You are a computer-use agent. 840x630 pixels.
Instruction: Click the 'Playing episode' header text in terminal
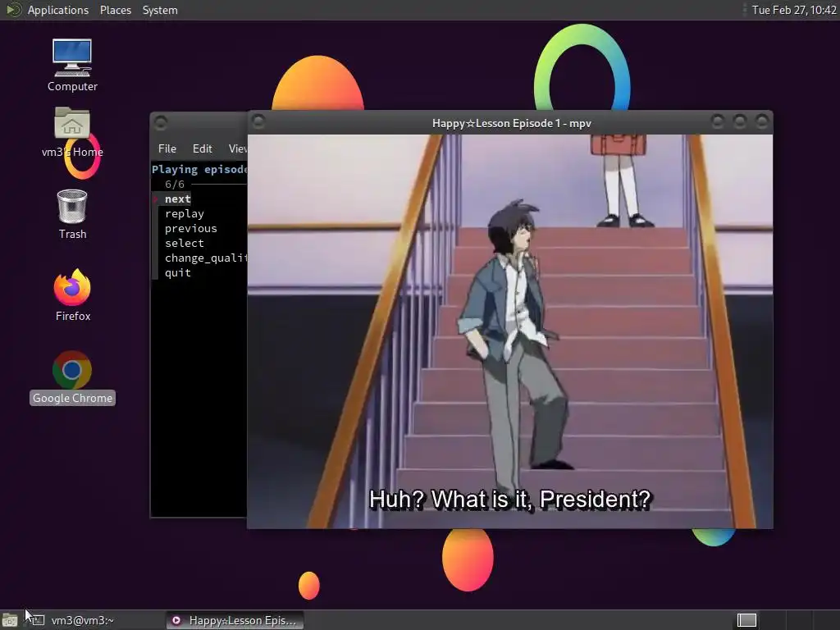tap(199, 169)
